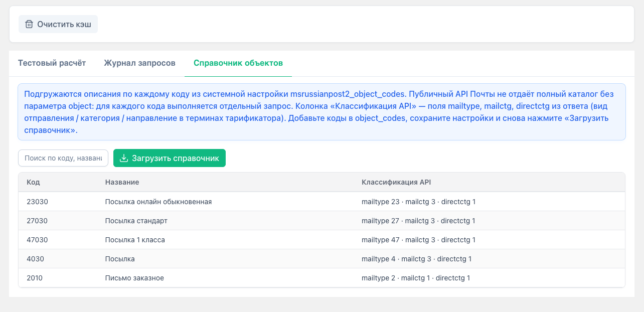Click the blue informational notice box
The image size is (644, 312).
click(321, 111)
